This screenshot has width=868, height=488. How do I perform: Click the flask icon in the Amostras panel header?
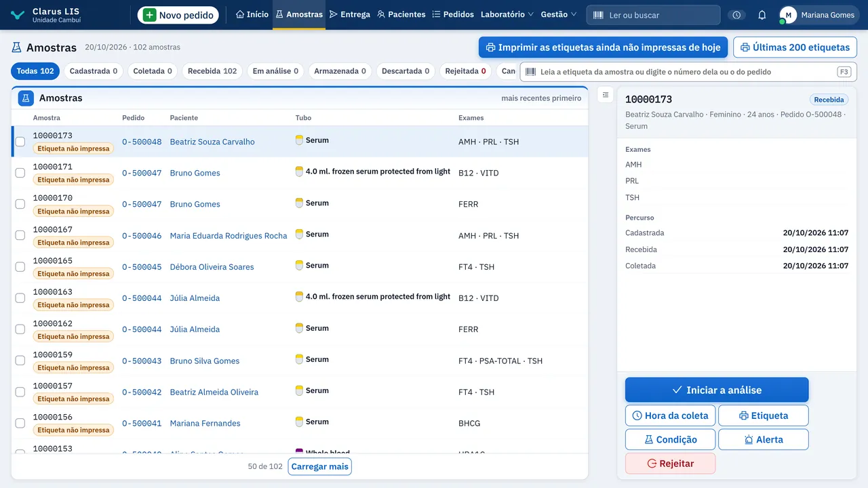coord(26,98)
